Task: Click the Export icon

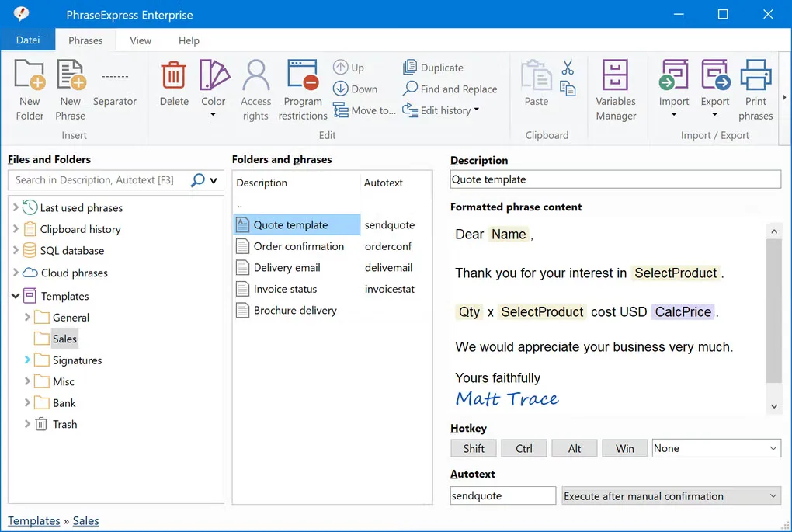Action: point(715,75)
